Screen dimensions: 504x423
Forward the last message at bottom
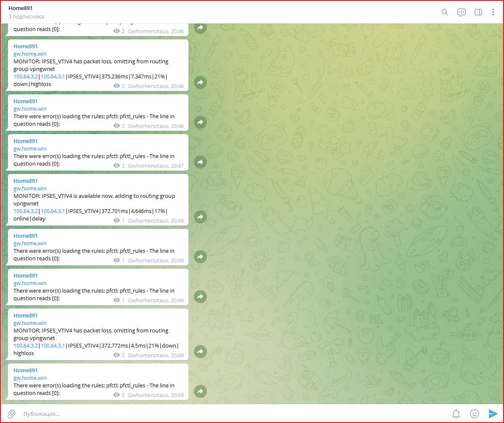[x=200, y=391]
